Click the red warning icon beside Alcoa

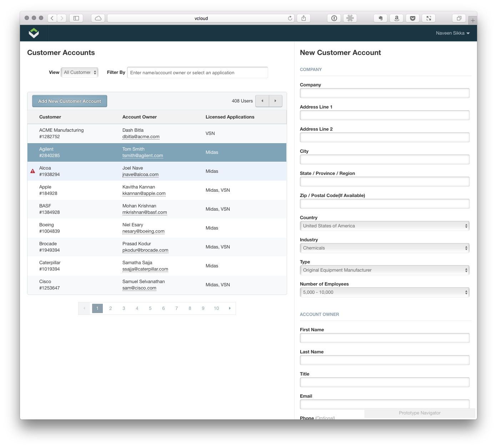[x=33, y=171]
